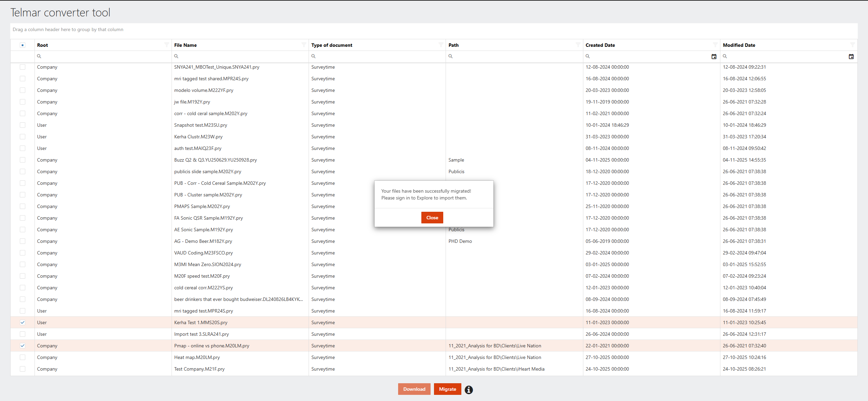
Task: Check the Heat map.M20LM.pry row
Action: 23,357
